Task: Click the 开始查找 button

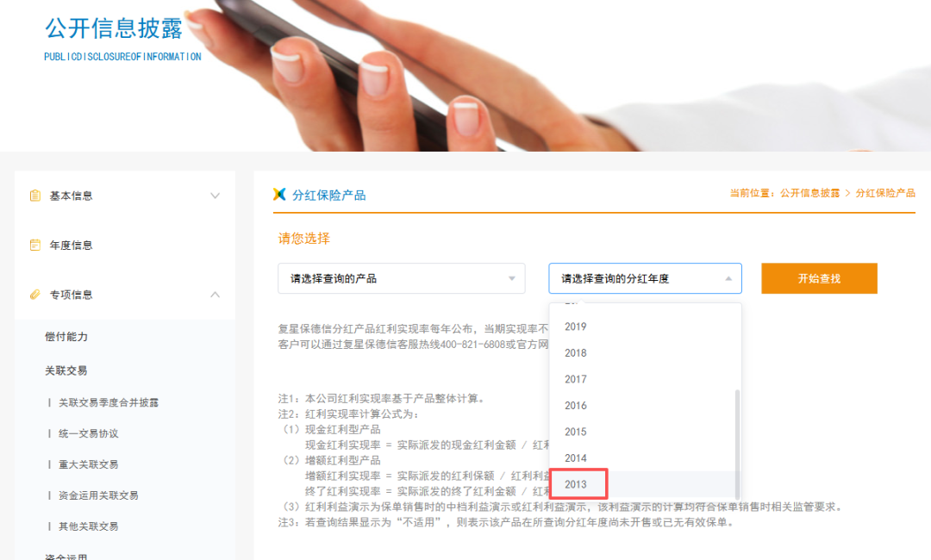Action: tap(819, 278)
